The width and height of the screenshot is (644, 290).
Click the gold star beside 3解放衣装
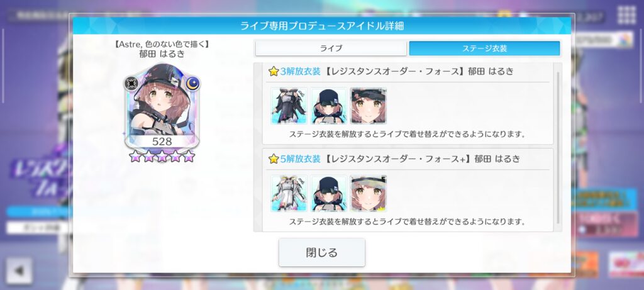click(274, 72)
